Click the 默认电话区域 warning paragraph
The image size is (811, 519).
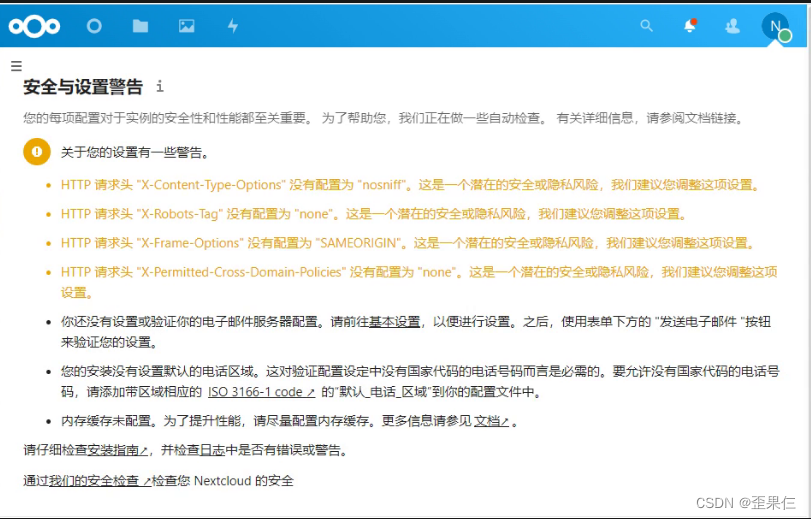click(x=420, y=381)
